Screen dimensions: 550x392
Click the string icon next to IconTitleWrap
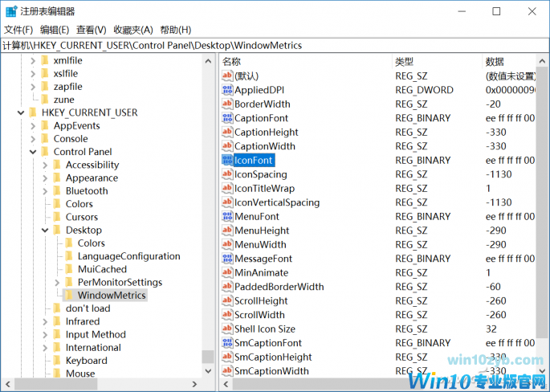[x=227, y=188]
